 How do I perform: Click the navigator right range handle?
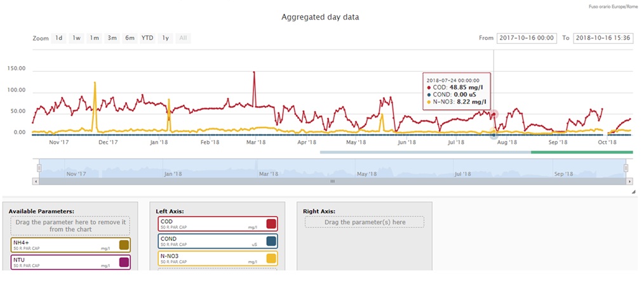pos(626,168)
